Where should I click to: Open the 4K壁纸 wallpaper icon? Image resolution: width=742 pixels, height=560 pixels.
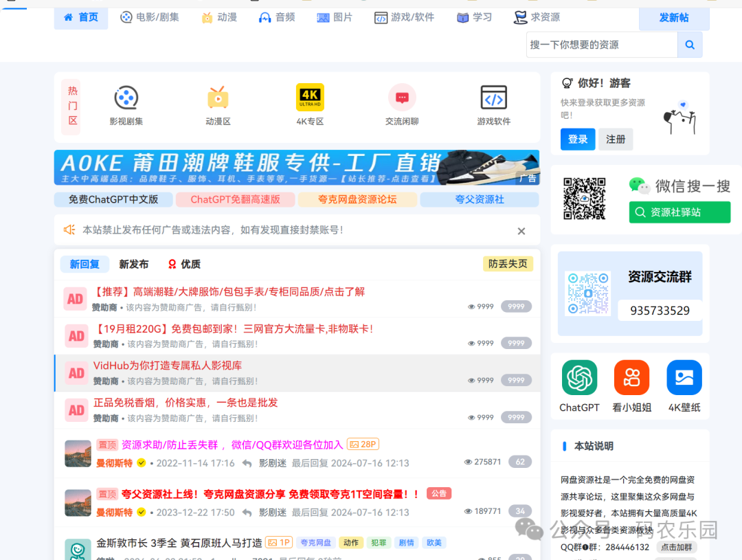682,377
